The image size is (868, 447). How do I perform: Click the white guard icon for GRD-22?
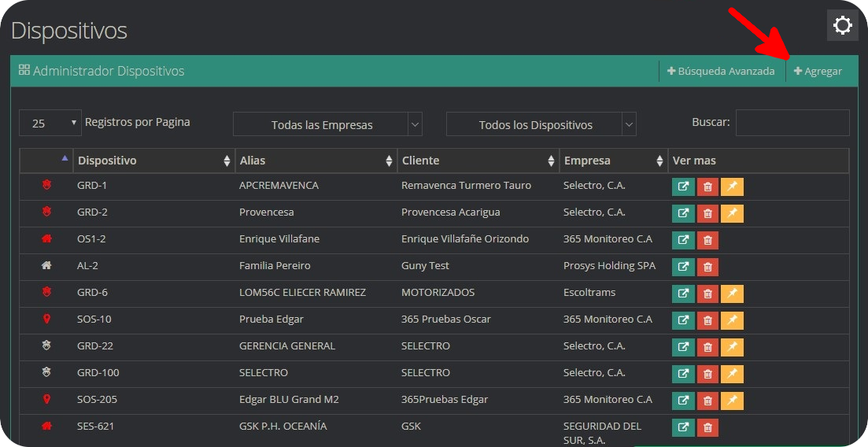[x=46, y=345]
